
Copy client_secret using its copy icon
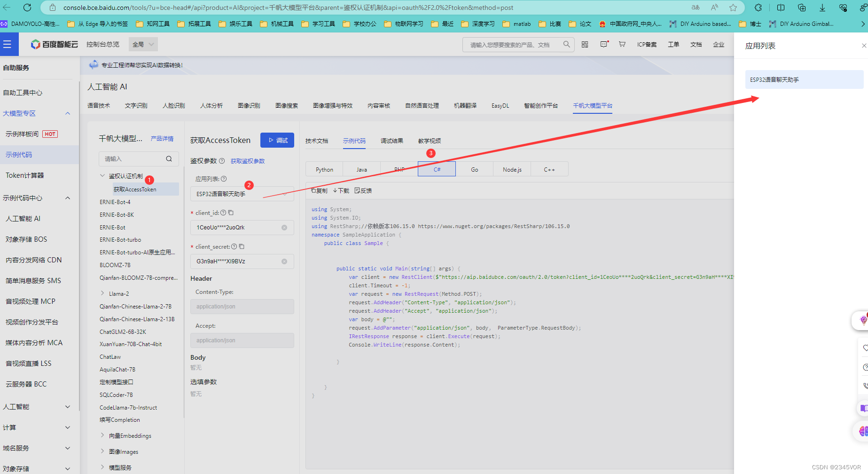point(242,246)
